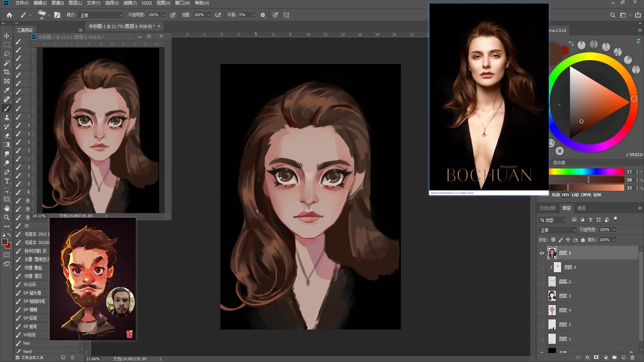Open layer blend mode 正常 dropdown
The image size is (644, 362).
(x=557, y=230)
